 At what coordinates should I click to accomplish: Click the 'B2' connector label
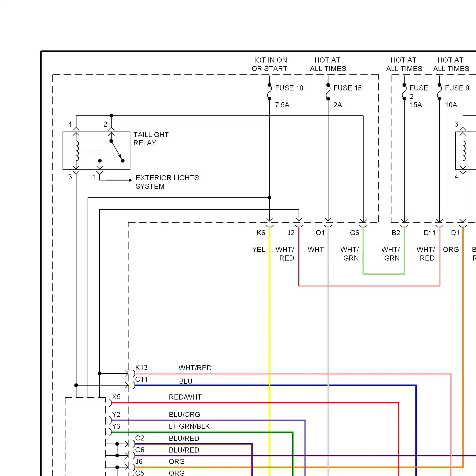(396, 233)
